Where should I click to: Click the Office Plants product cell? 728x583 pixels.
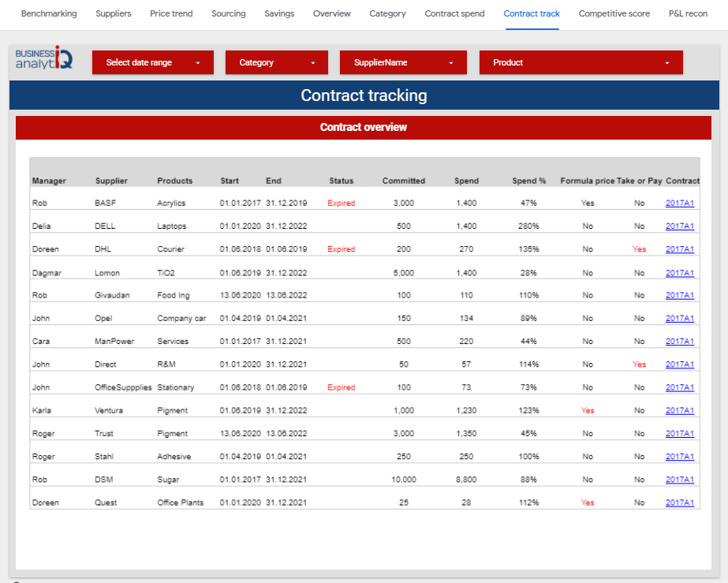coord(180,503)
